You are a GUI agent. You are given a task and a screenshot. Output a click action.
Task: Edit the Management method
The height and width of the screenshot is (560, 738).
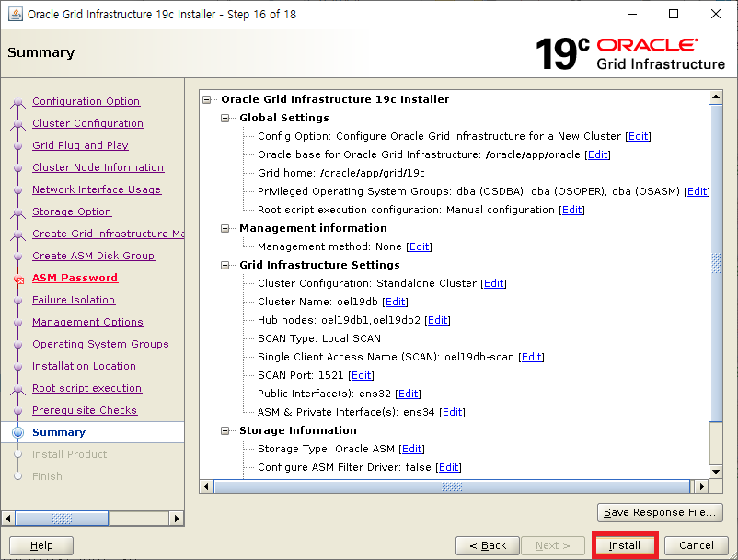(420, 246)
